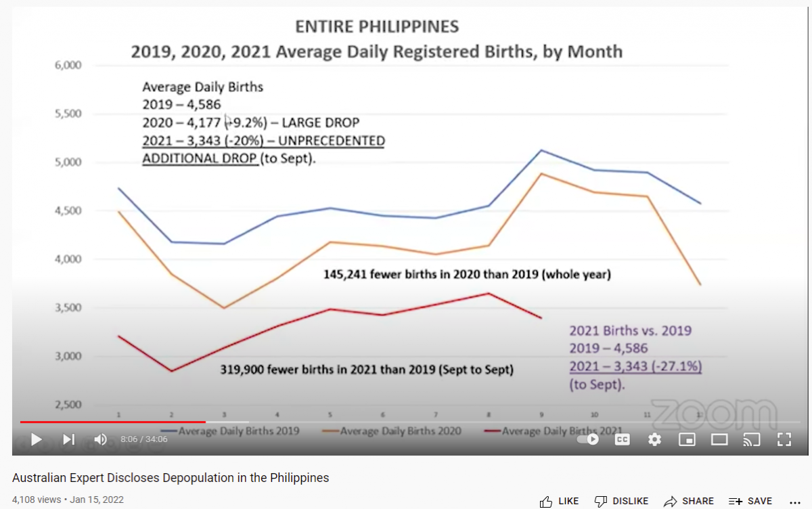Turn off the autoplay switch
Image resolution: width=812 pixels, height=509 pixels.
point(589,439)
